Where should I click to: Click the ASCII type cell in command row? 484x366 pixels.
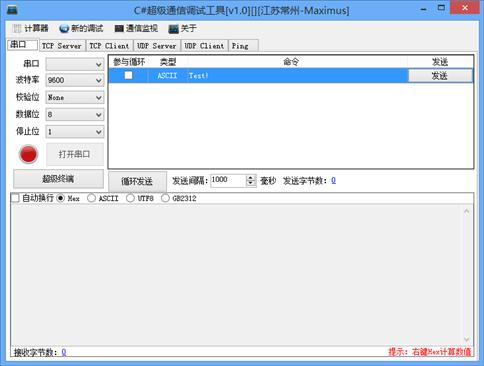click(167, 76)
